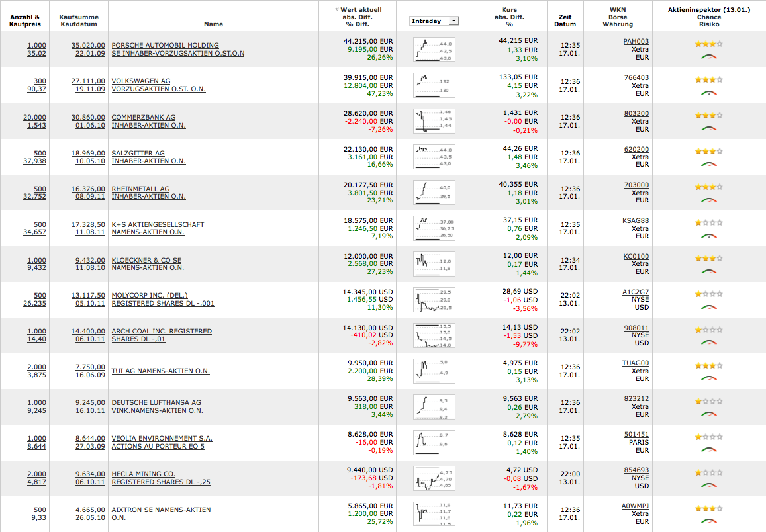Screen dimensions: 766x532
Task: View Volkswagen AG intraday mini chart
Action: point(434,85)
